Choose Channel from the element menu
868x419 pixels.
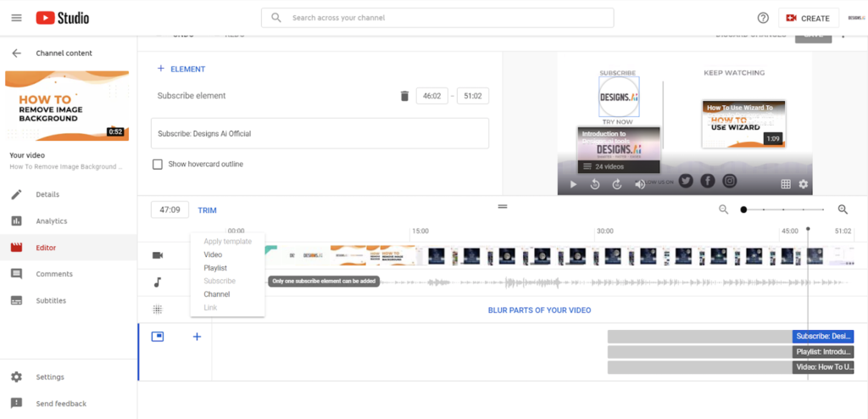tap(217, 294)
